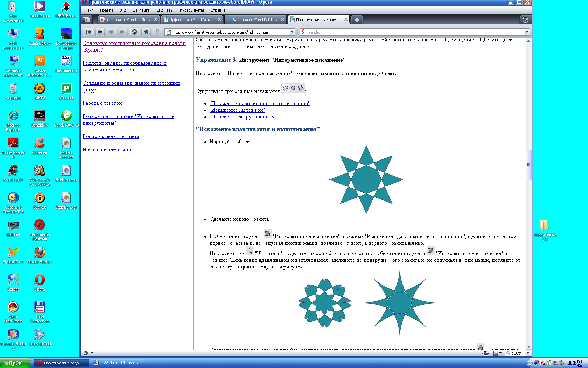Screen dimensions: 588x368
Task: Open the Закладки menu
Action: coord(142,10)
